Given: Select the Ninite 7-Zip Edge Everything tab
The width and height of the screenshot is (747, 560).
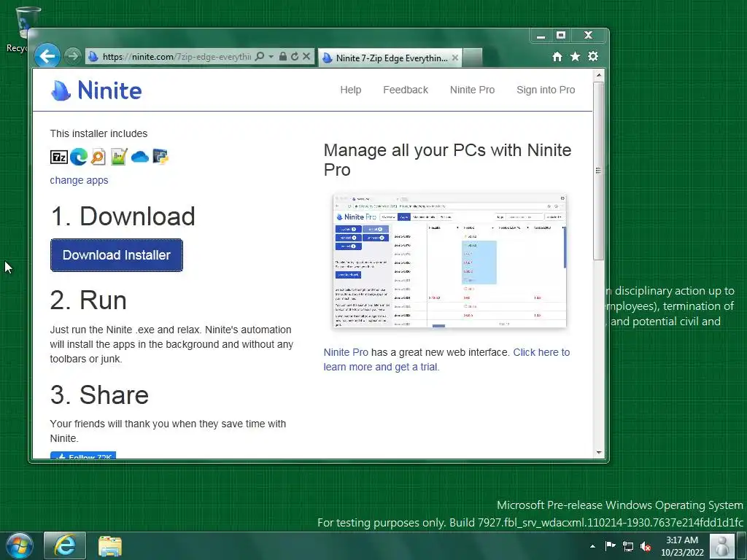Looking at the screenshot, I should click(x=391, y=58).
